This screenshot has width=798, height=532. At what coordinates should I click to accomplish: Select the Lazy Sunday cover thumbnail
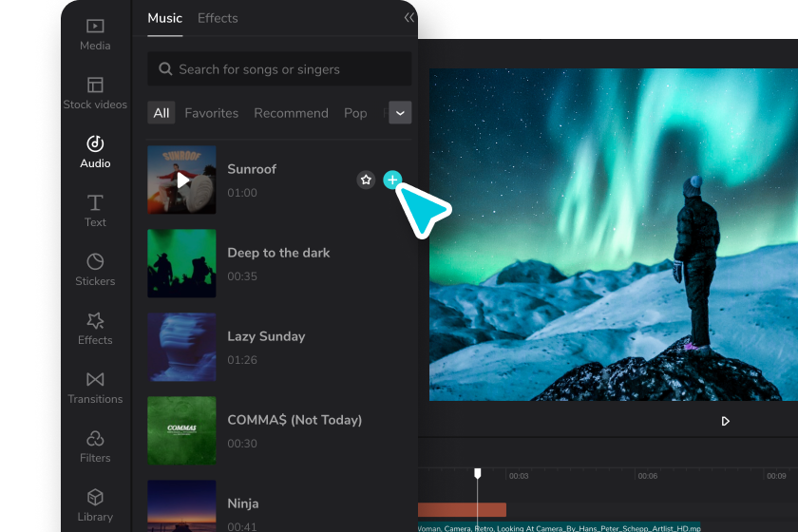(181, 347)
